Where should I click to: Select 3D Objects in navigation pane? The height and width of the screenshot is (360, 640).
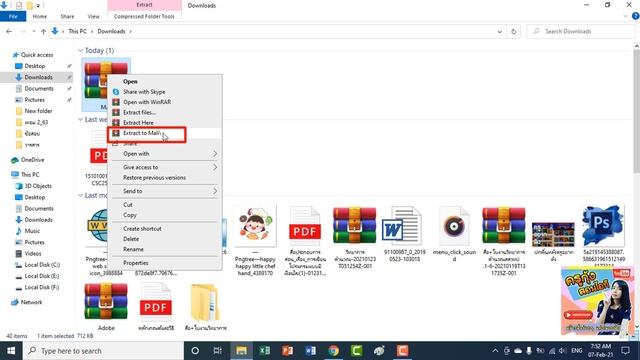(38, 186)
